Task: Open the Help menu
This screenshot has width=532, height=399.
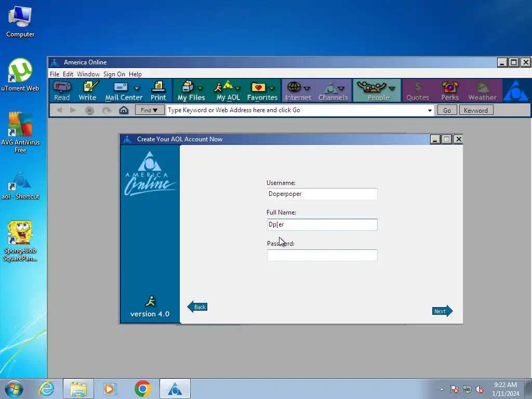Action: point(135,74)
